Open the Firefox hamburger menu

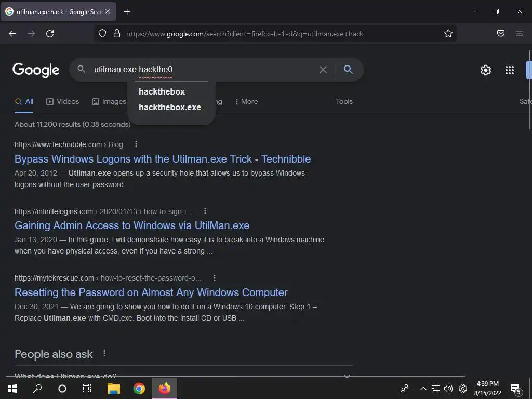point(520,33)
